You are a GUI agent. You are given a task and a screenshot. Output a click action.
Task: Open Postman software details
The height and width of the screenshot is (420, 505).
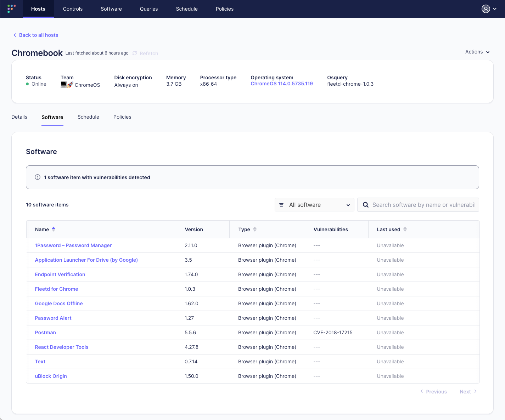[45, 333]
